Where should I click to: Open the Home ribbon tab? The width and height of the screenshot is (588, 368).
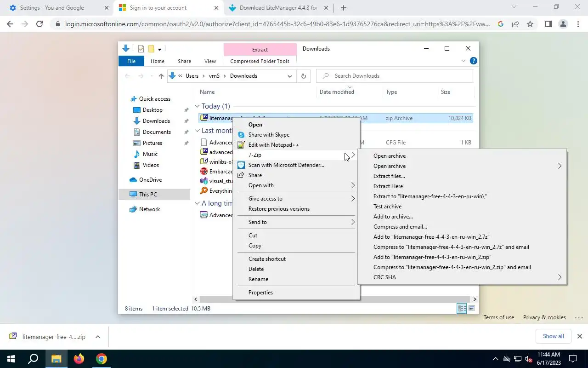pos(158,61)
